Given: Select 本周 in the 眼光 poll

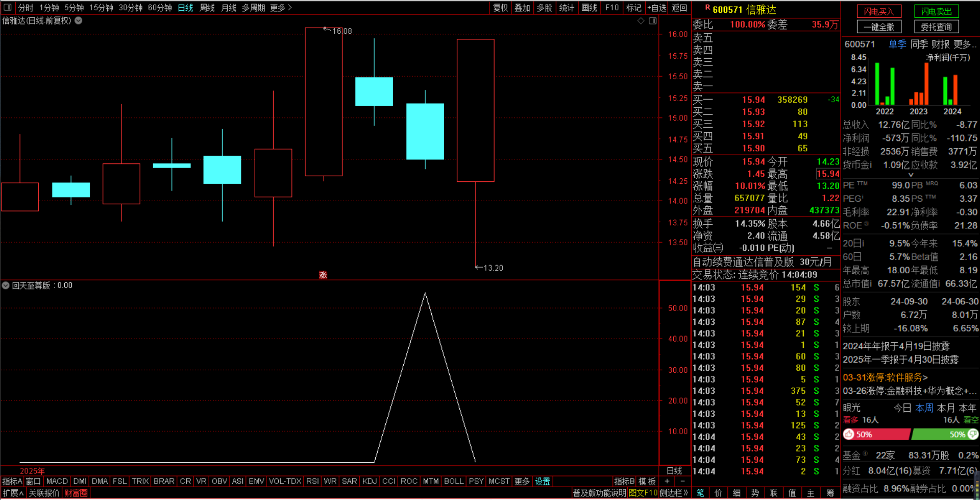Looking at the screenshot, I should pos(924,408).
